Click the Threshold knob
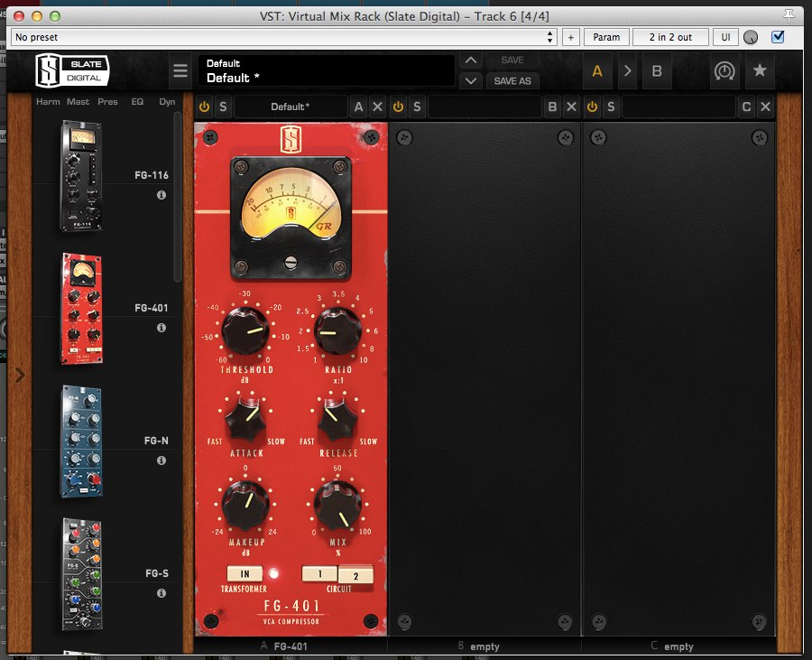Viewport: 812px width, 660px height. click(x=245, y=331)
